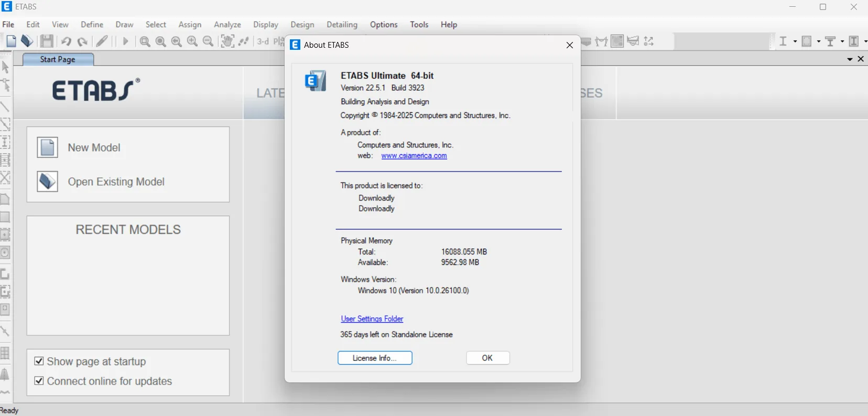Viewport: 868px width, 416px height.
Task: Expand the composite beam design dropdown arrow
Action: pyautogui.click(x=842, y=41)
